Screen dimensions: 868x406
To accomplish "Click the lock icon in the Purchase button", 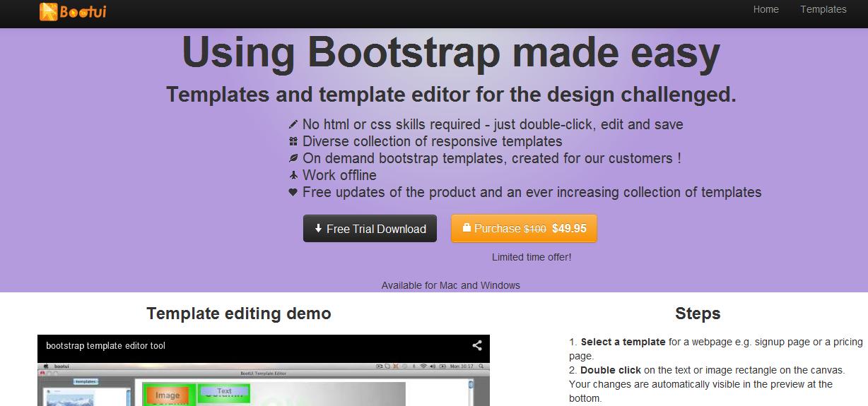I will [467, 227].
